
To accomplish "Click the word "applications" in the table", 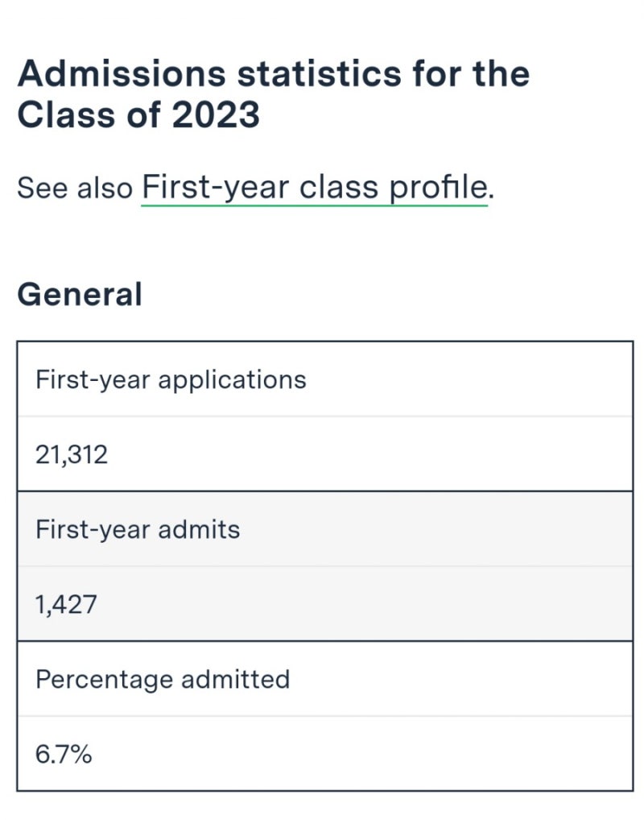I will tap(232, 379).
